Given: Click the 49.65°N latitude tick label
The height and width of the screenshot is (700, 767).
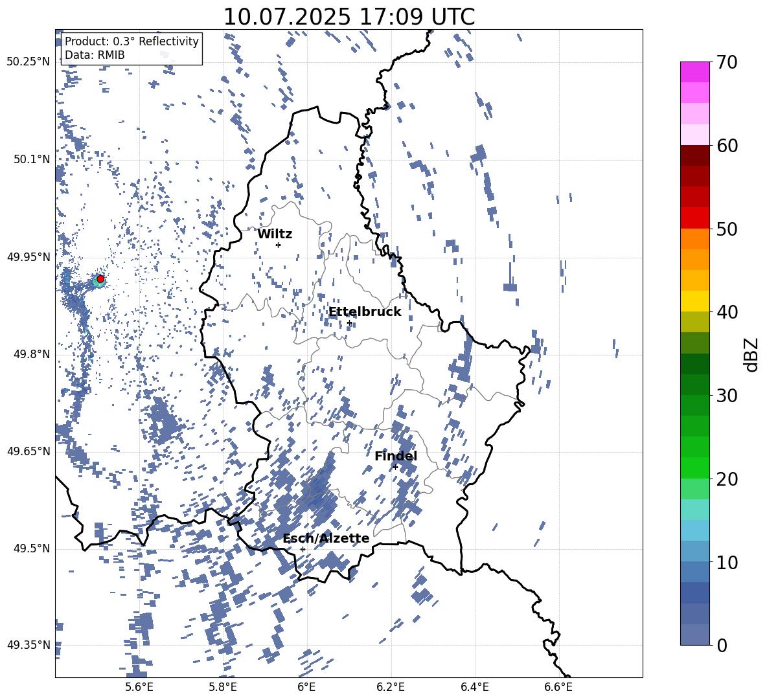Looking at the screenshot, I should click(x=29, y=451).
